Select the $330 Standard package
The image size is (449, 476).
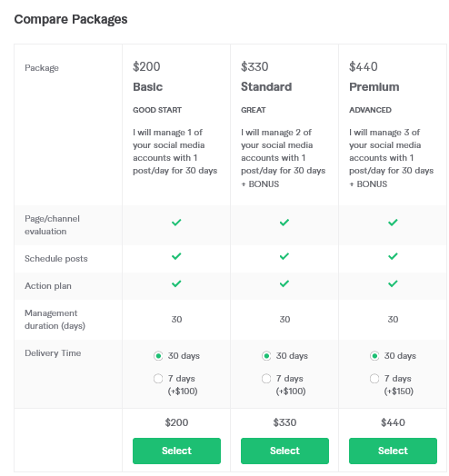click(284, 451)
